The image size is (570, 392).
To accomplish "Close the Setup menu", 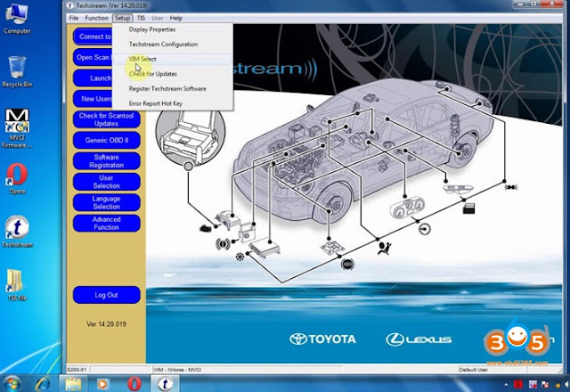I will (x=122, y=18).
